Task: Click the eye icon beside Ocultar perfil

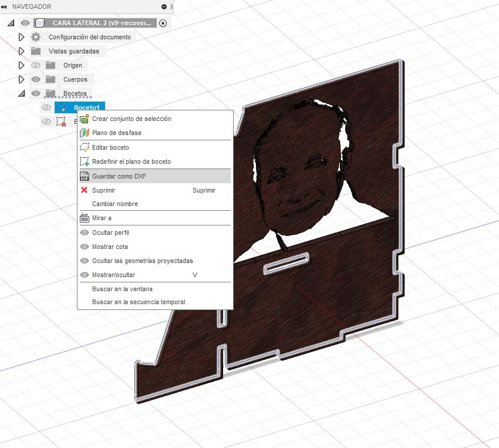Action: 85,233
